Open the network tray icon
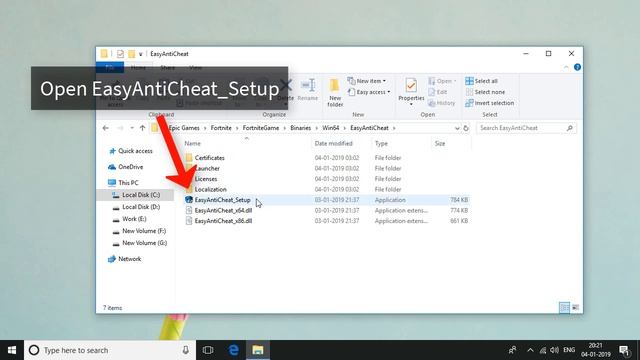 pos(542,350)
